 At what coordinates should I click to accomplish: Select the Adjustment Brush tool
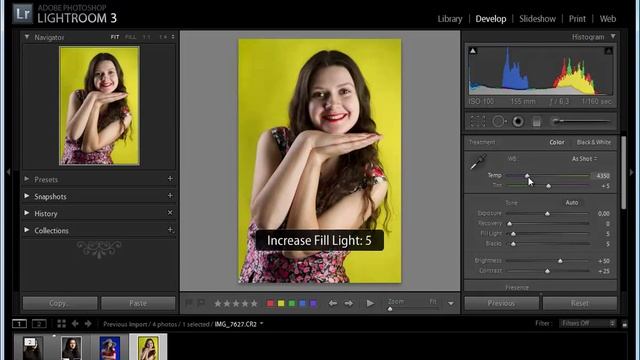point(581,121)
